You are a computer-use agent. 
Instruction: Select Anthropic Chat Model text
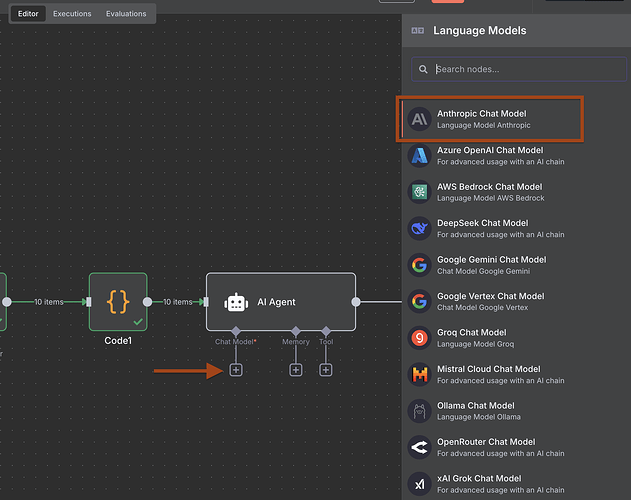tap(482, 114)
